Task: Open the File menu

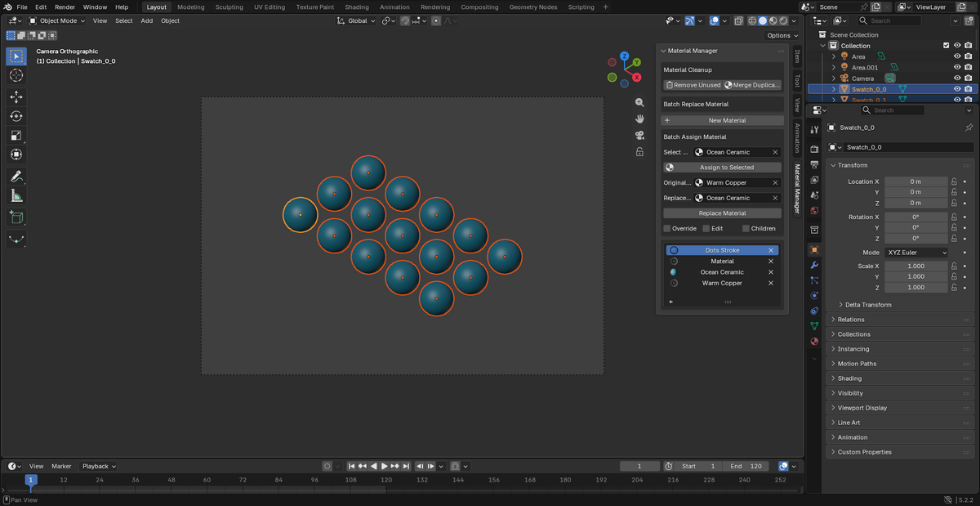Action: coord(22,7)
